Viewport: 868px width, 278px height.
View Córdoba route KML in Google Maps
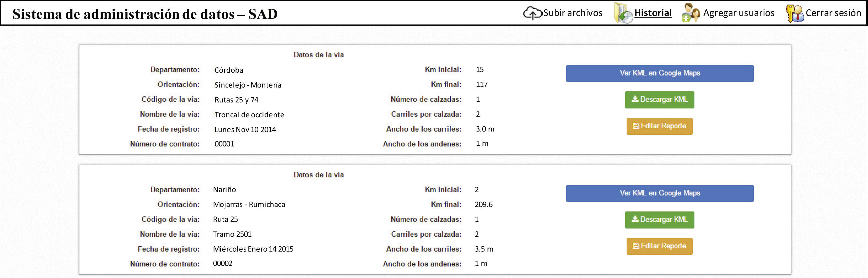[659, 73]
